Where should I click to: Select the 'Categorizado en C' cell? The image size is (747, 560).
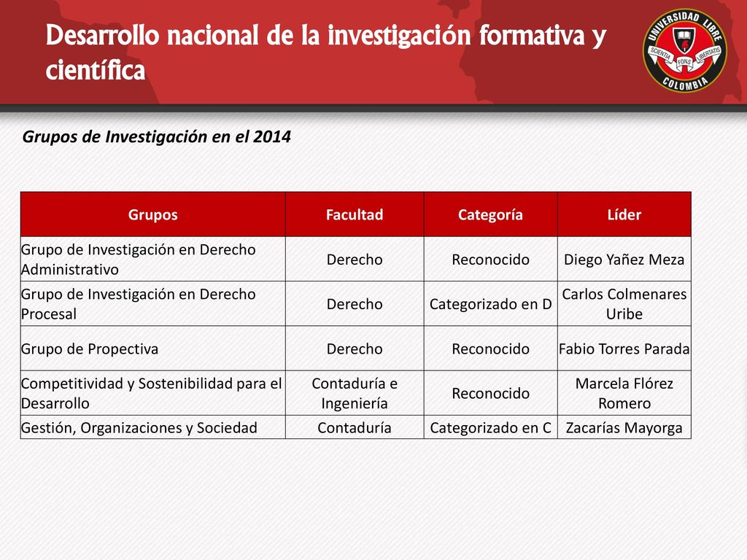coord(491,427)
